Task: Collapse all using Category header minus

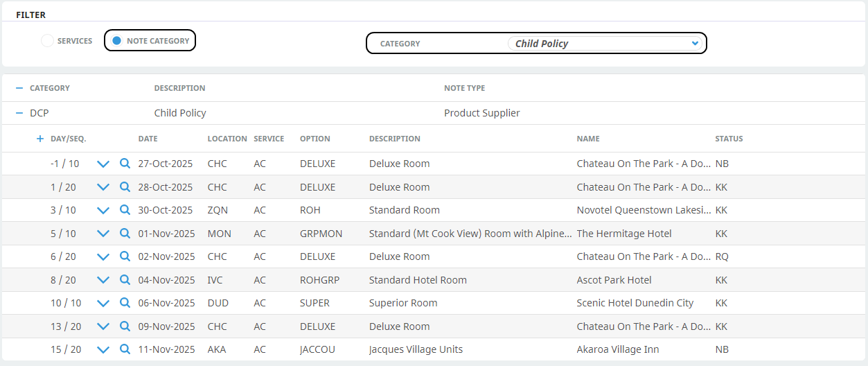Action: click(19, 88)
